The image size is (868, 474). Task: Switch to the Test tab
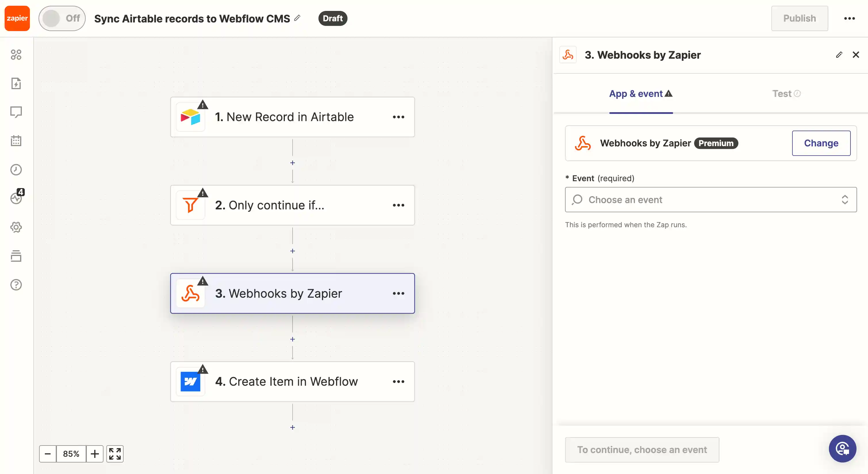point(786,94)
